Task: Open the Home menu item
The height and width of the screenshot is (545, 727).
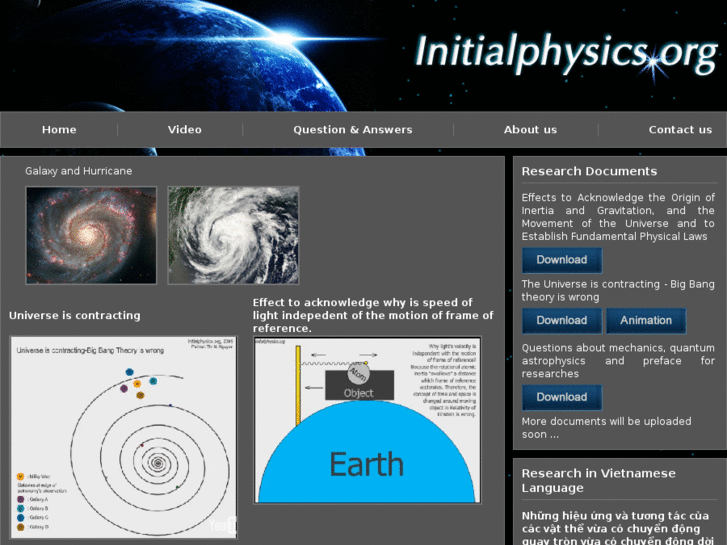Action: pyautogui.click(x=59, y=130)
